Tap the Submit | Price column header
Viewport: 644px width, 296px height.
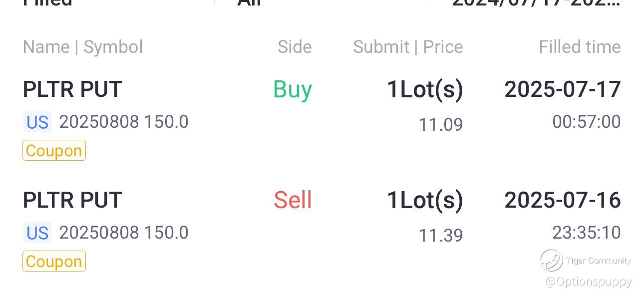pyautogui.click(x=408, y=47)
